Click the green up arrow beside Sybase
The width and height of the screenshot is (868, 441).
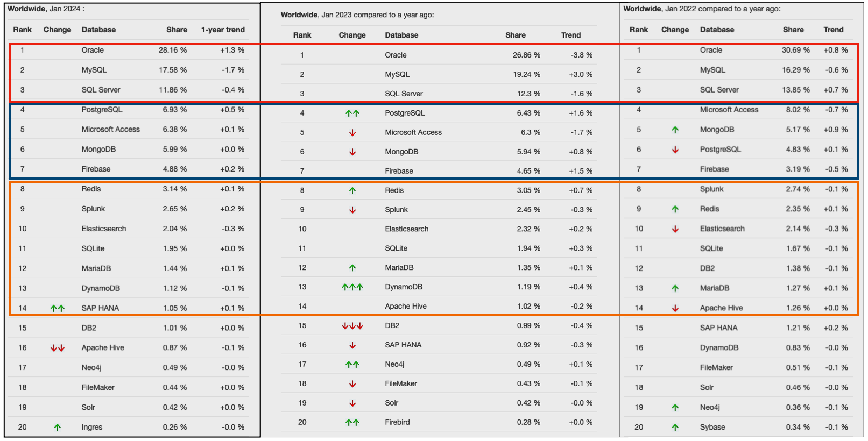tap(675, 428)
